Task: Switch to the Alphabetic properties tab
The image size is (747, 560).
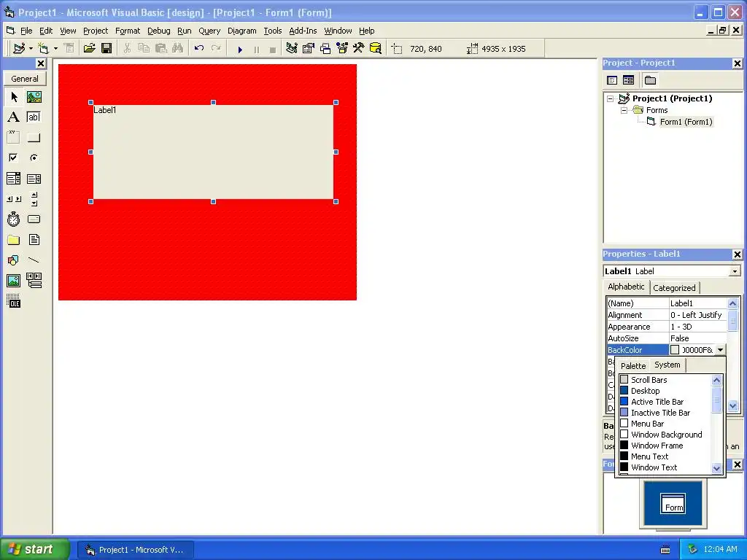Action: click(x=626, y=287)
